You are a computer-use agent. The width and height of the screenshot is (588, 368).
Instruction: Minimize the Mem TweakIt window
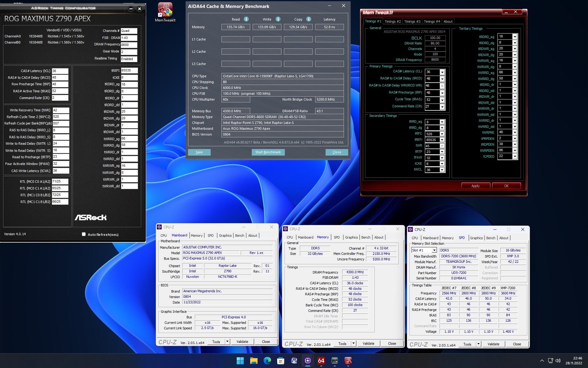click(x=506, y=12)
